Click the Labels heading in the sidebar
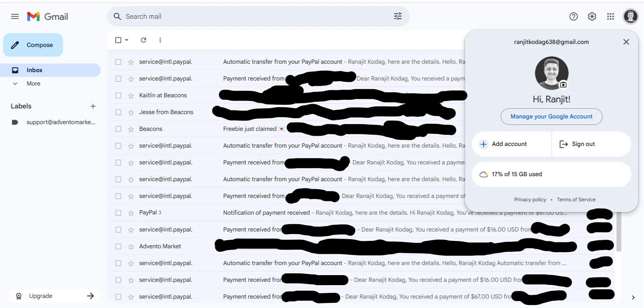 21,106
